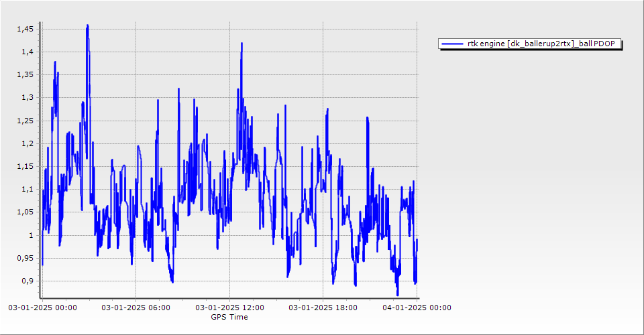Click the 1,3 value on the Y axis
This screenshot has width=644, height=335.
coord(28,97)
